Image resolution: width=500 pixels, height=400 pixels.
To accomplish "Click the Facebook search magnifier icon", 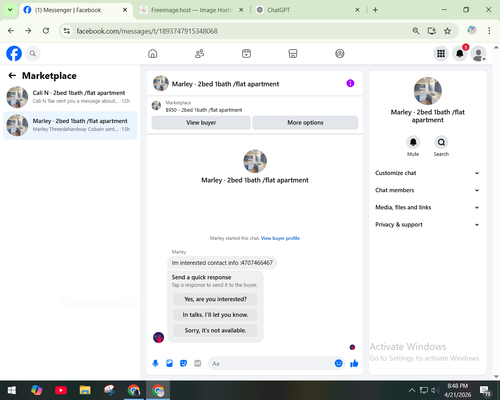I will pyautogui.click(x=33, y=53).
